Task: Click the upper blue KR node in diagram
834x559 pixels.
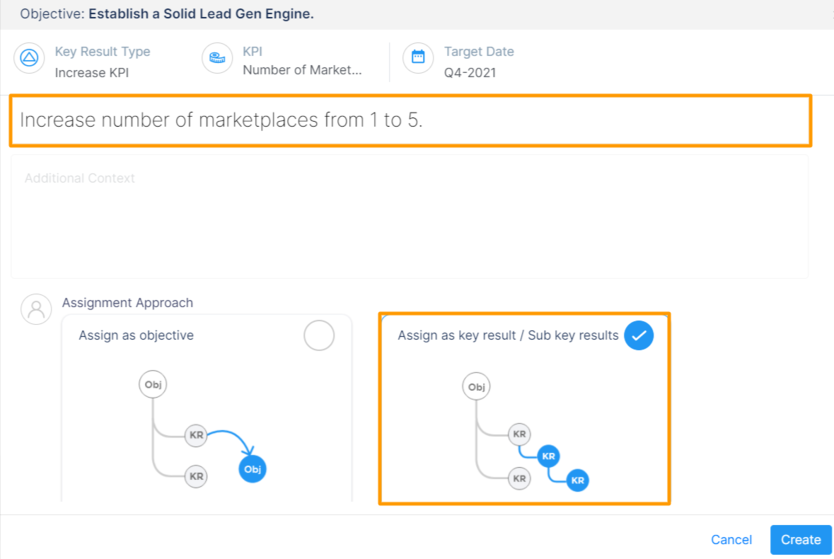Action: coord(548,456)
